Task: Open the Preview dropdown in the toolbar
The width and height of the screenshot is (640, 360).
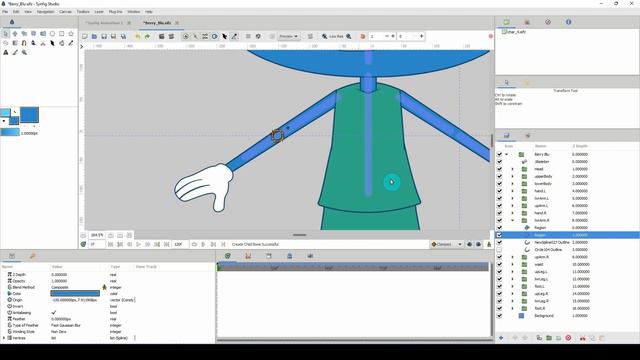Action: pos(289,36)
